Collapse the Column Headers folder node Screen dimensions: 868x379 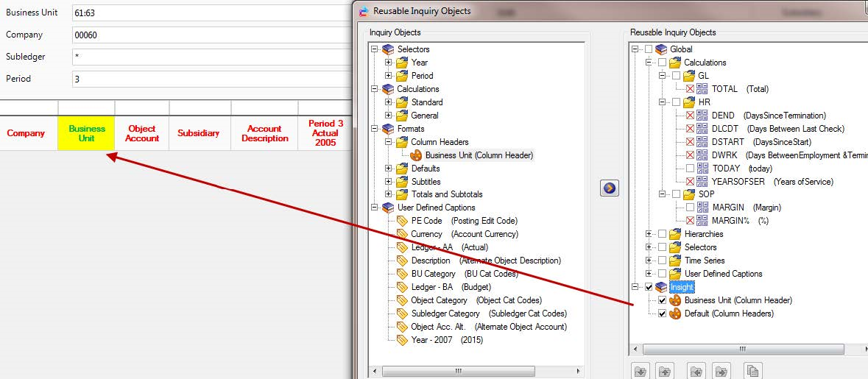389,142
